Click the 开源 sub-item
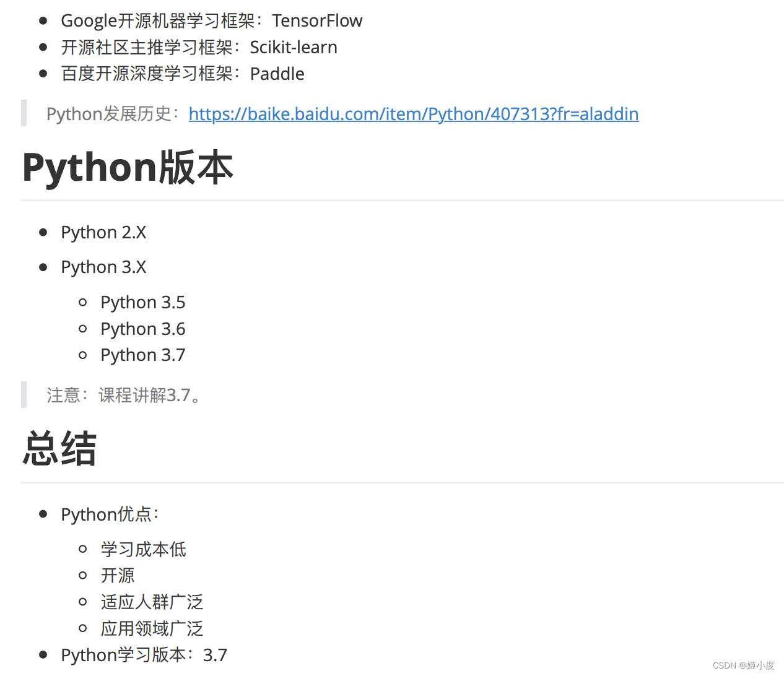This screenshot has height=676, width=784. point(118,576)
